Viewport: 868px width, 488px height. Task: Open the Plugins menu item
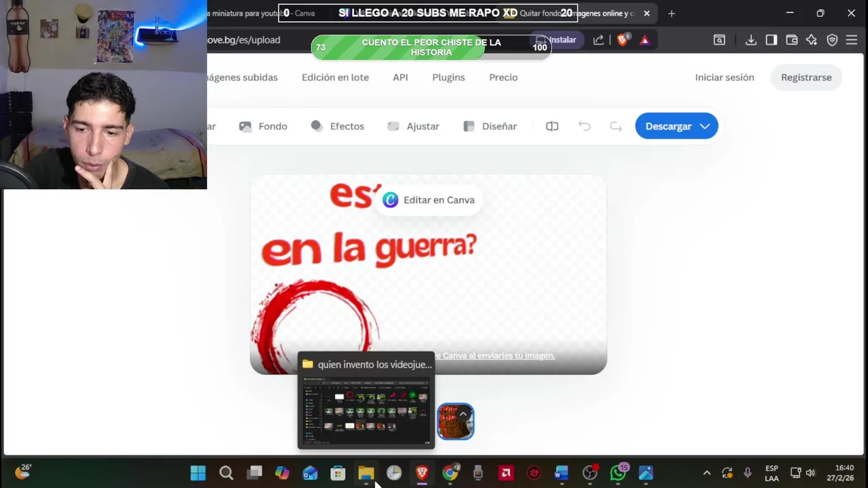coord(448,77)
